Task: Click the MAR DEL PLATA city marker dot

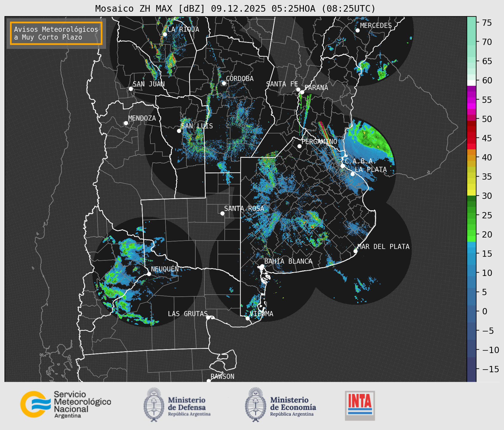Action: pos(356,251)
